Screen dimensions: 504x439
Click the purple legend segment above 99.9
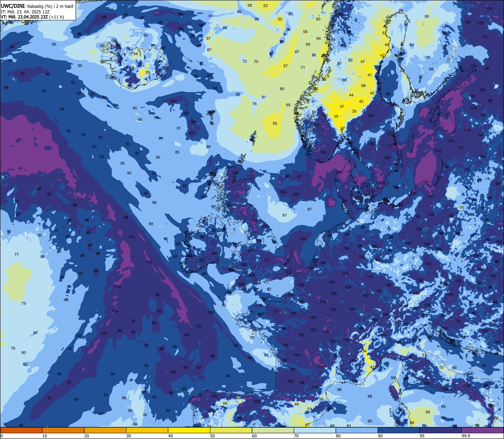point(482,430)
